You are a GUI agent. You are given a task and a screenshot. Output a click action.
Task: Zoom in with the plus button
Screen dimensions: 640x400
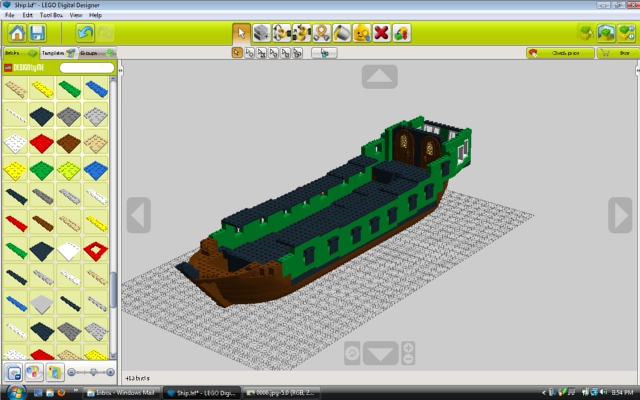(408, 348)
